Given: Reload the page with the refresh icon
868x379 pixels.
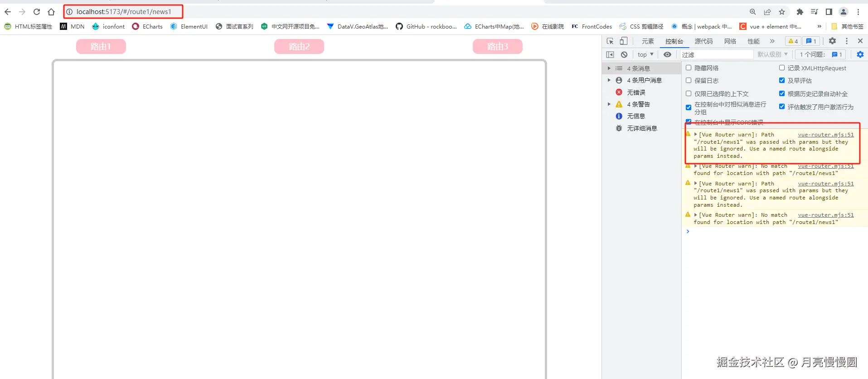Looking at the screenshot, I should [x=37, y=12].
